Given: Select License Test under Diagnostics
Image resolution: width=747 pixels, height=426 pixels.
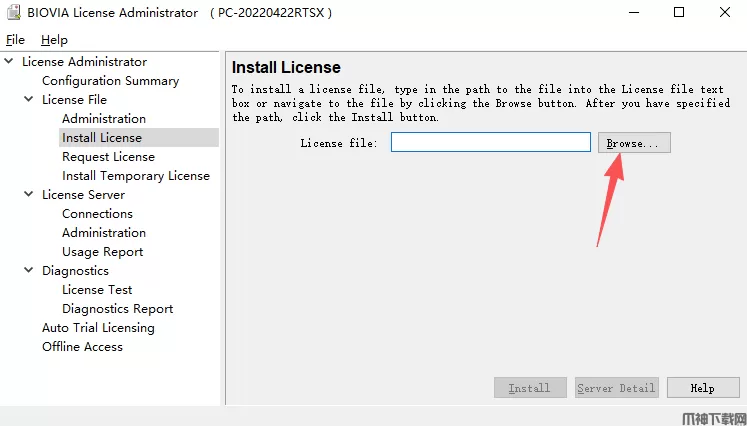Looking at the screenshot, I should (x=97, y=290).
